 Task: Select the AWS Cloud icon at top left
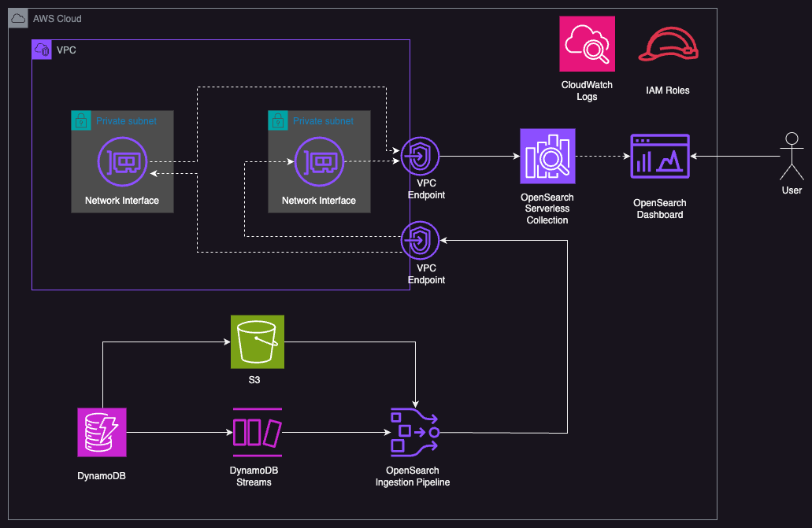[x=17, y=17]
